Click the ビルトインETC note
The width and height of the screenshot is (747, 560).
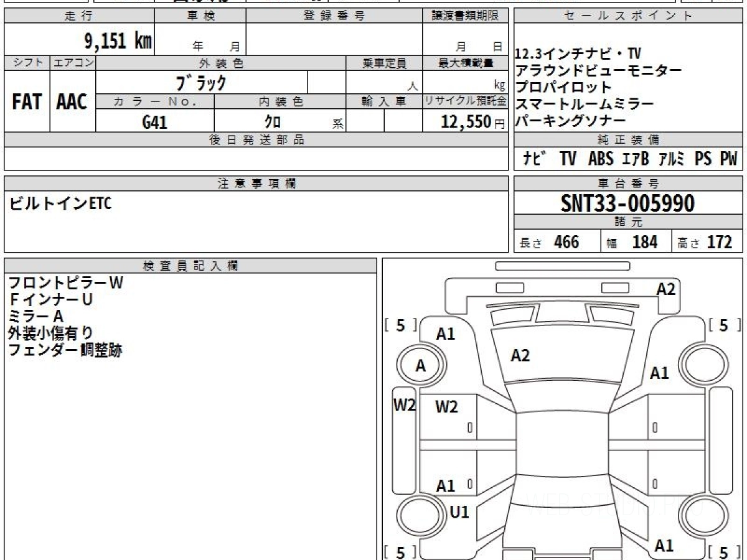60,203
